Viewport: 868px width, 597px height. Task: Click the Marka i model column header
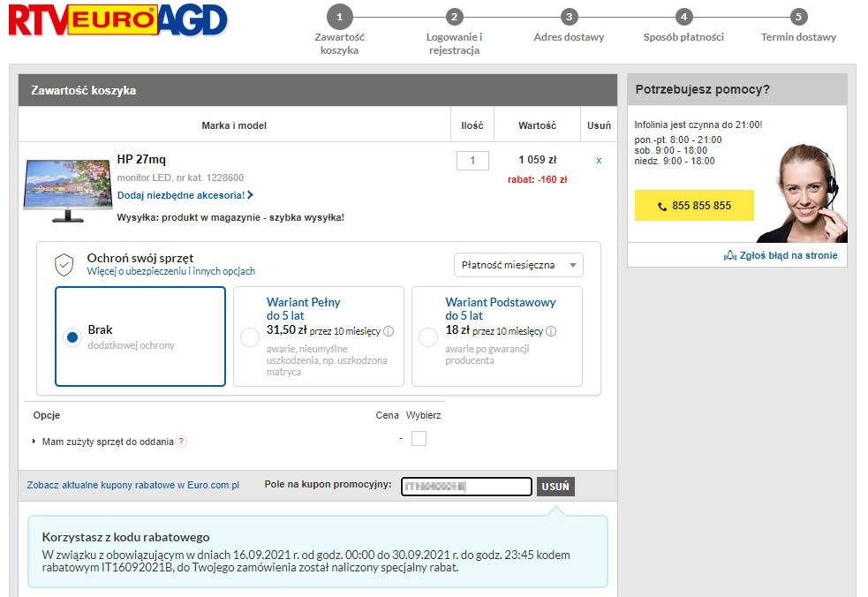click(234, 125)
